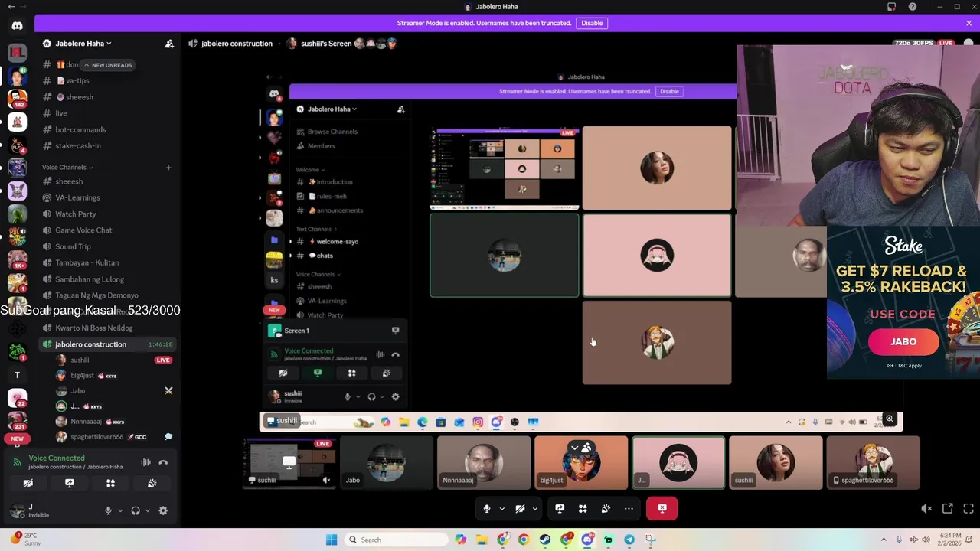The image size is (980, 551).
Task: Switch to Discord in the taskbar
Action: 587,540
